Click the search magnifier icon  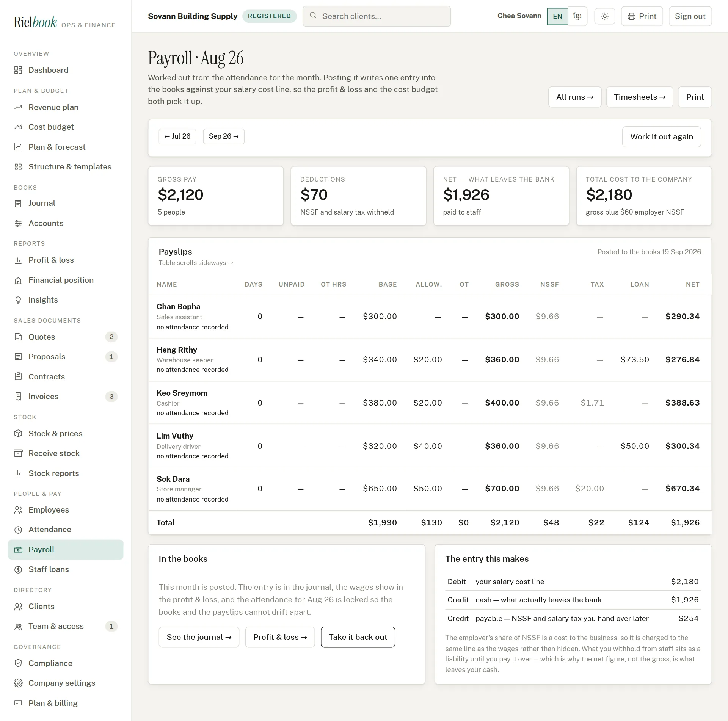point(313,16)
